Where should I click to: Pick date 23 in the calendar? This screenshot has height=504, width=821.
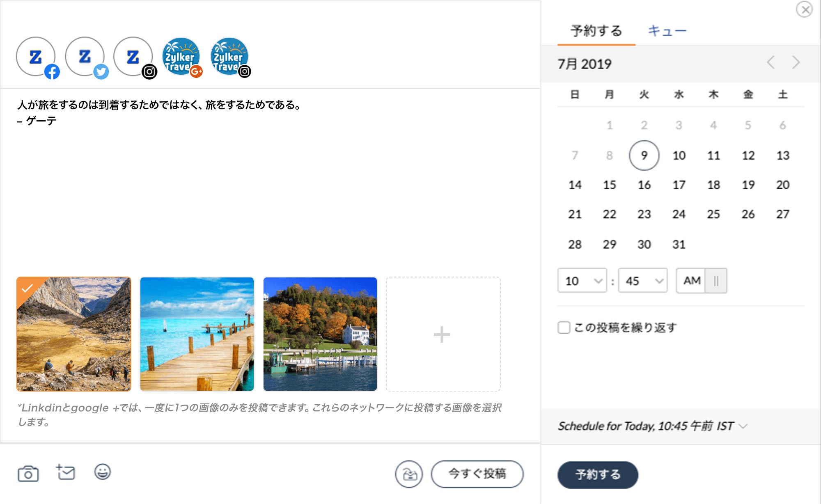pyautogui.click(x=644, y=214)
